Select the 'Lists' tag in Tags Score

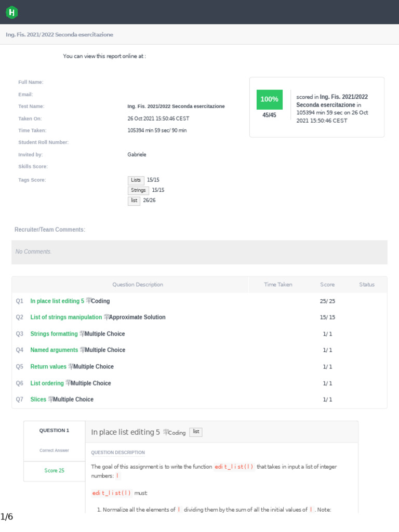(136, 180)
